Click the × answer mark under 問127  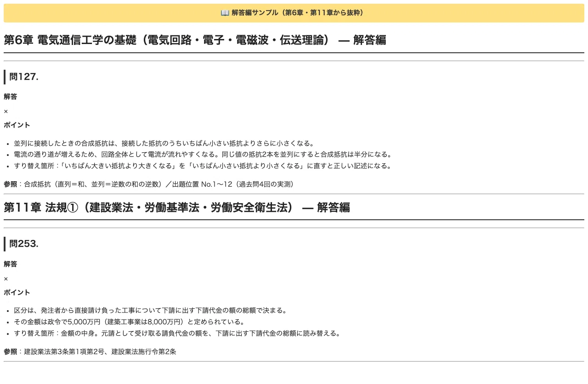point(6,111)
